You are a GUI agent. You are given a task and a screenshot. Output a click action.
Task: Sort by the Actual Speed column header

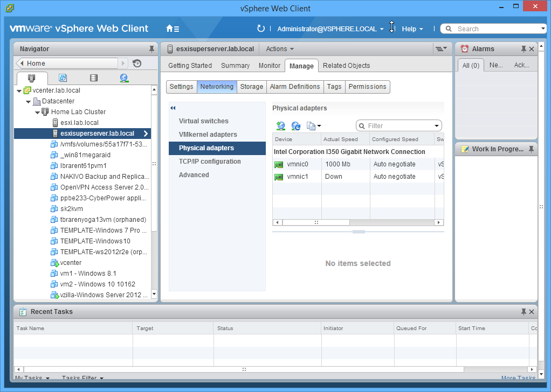tap(345, 139)
